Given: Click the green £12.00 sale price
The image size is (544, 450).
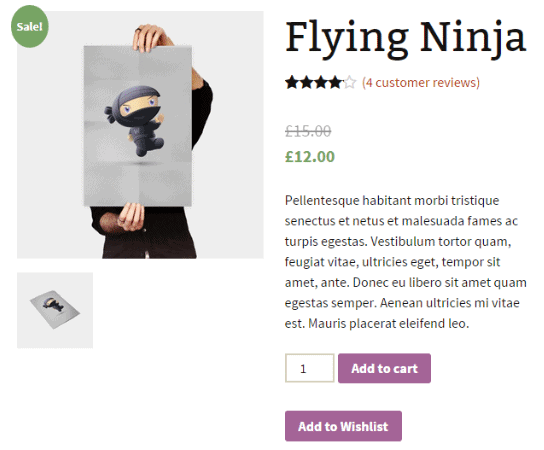Looking at the screenshot, I should pos(310,156).
